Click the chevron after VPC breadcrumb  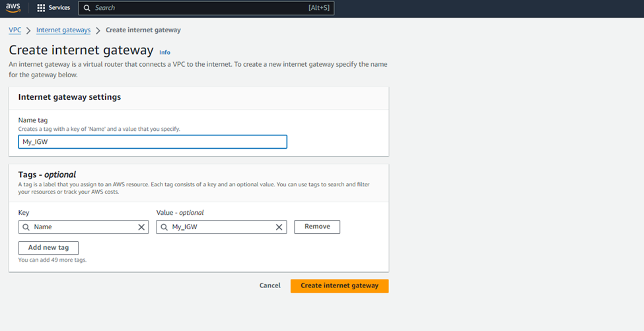tap(28, 30)
